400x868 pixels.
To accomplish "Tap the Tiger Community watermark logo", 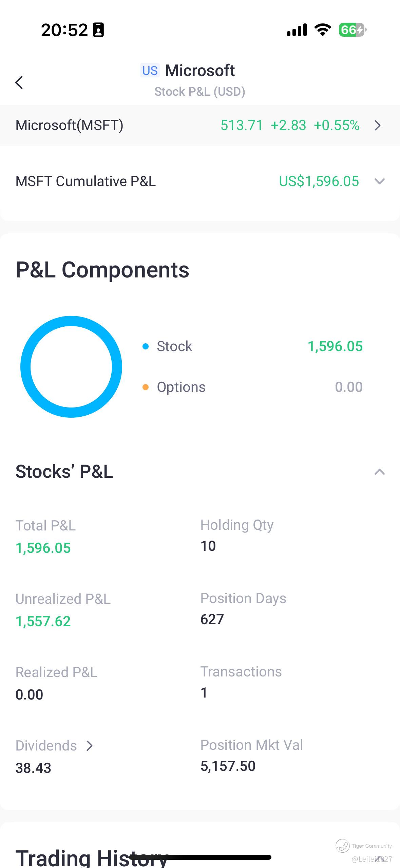I will click(x=343, y=846).
